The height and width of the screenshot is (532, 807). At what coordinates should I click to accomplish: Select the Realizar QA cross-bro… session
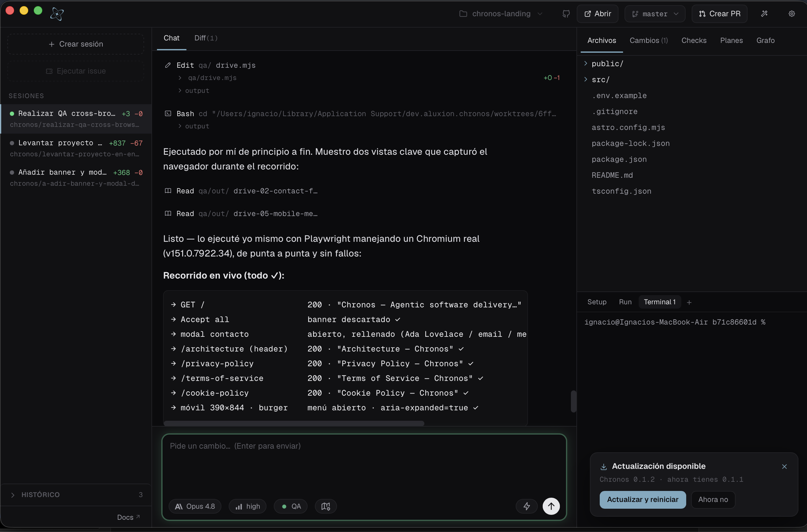point(76,119)
